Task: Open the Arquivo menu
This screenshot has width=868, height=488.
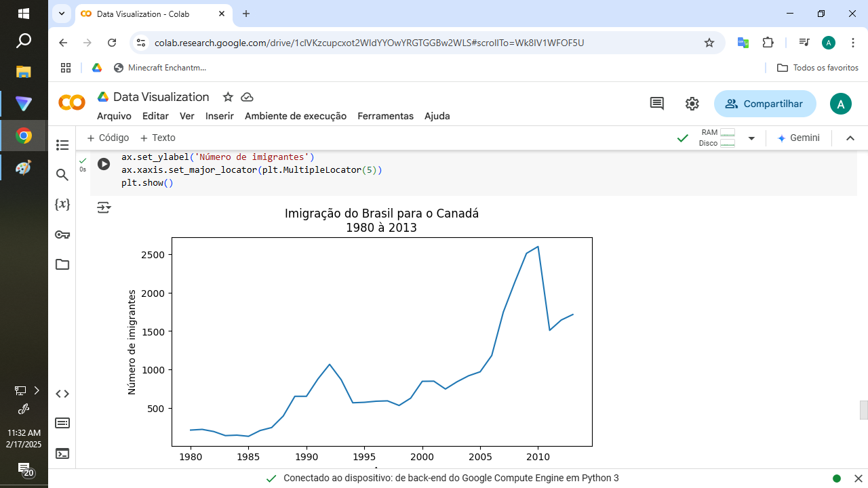Action: point(114,116)
